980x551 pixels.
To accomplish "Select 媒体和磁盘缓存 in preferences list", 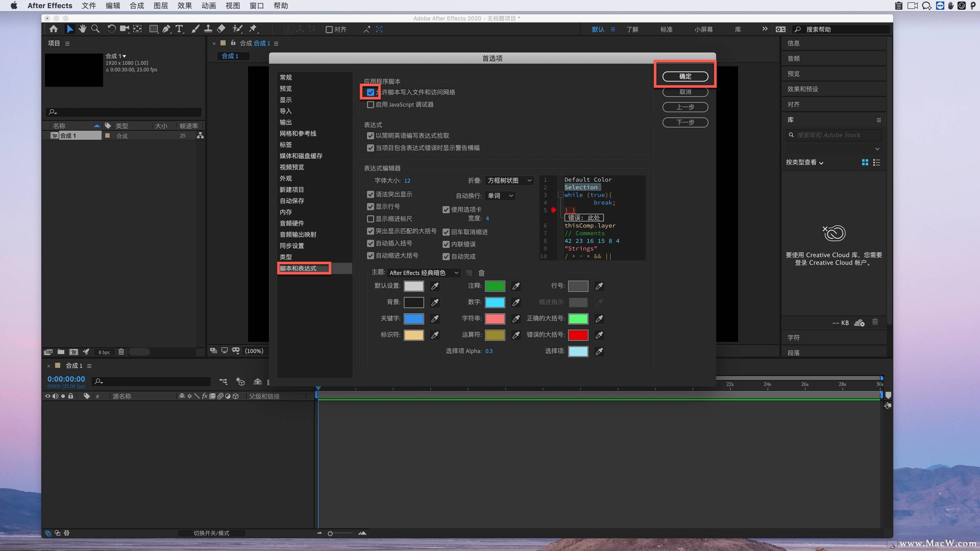I will coord(301,156).
